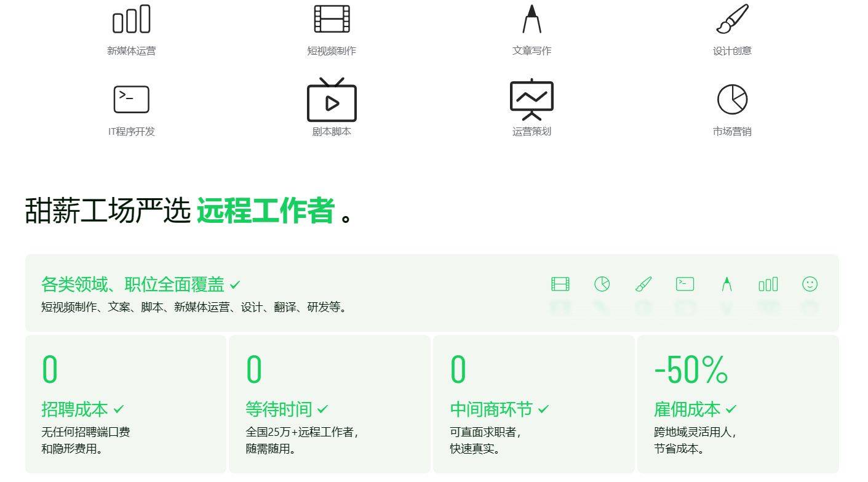Click the 市场营销 pie chart icon
The width and height of the screenshot is (868, 482).
732,99
